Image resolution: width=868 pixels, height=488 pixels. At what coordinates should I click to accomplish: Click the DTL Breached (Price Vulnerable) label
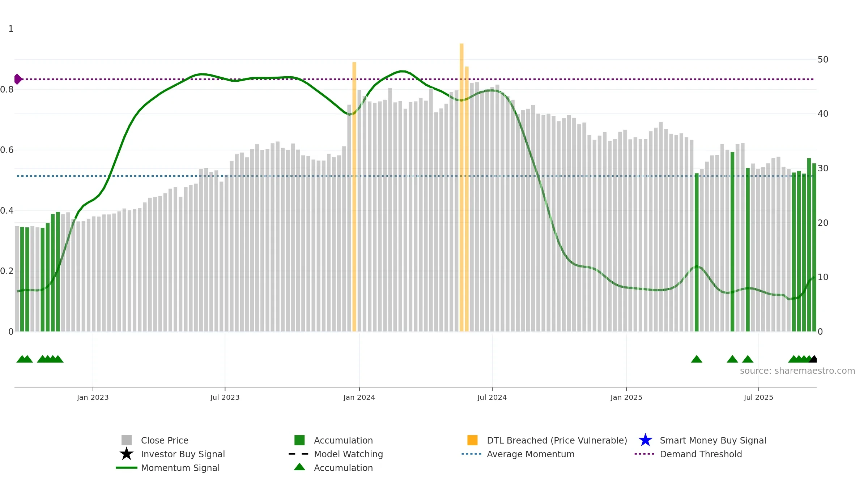coord(557,440)
